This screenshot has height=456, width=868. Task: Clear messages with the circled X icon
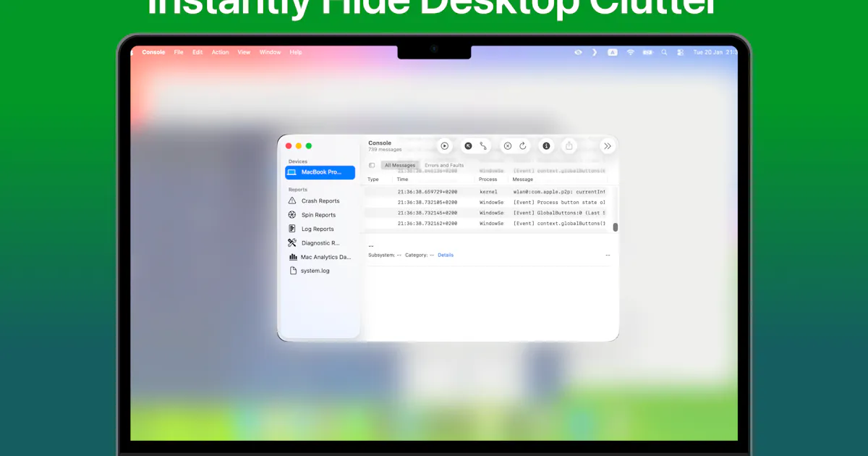(508, 146)
